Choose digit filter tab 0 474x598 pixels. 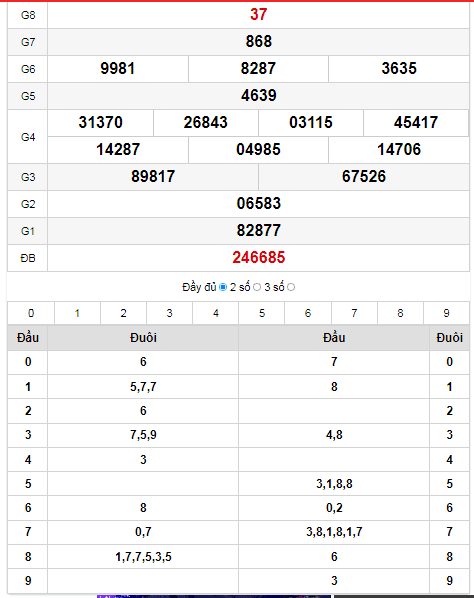(x=31, y=313)
